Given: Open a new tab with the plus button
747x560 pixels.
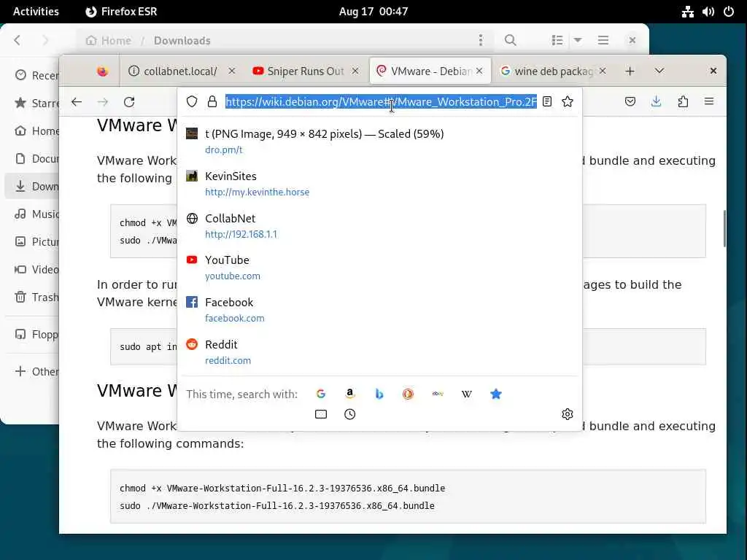Looking at the screenshot, I should tap(630, 71).
